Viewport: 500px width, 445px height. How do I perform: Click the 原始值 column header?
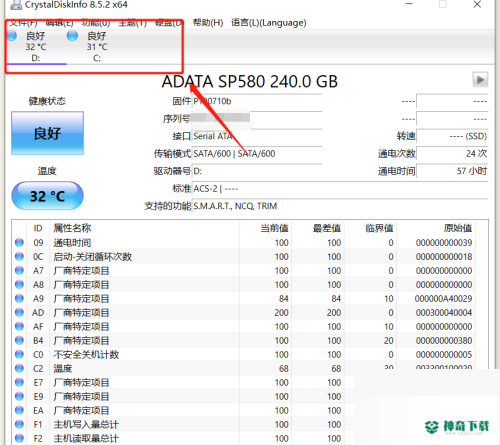(x=458, y=228)
